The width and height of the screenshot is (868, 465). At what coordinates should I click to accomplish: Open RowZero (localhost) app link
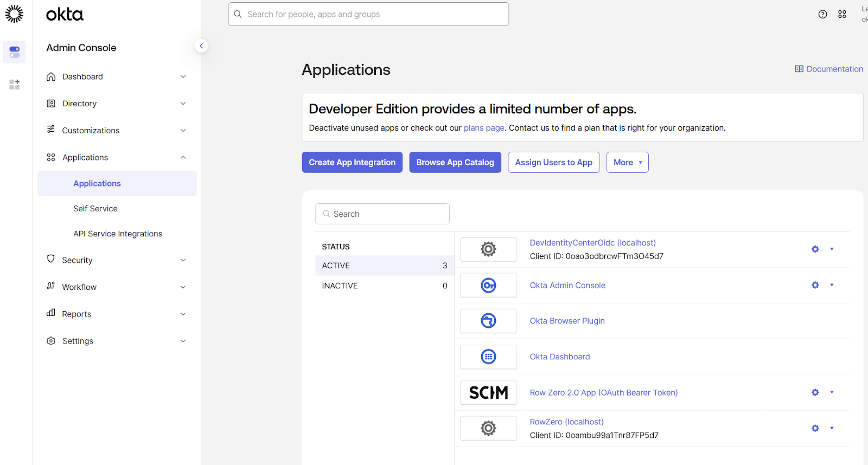click(567, 422)
